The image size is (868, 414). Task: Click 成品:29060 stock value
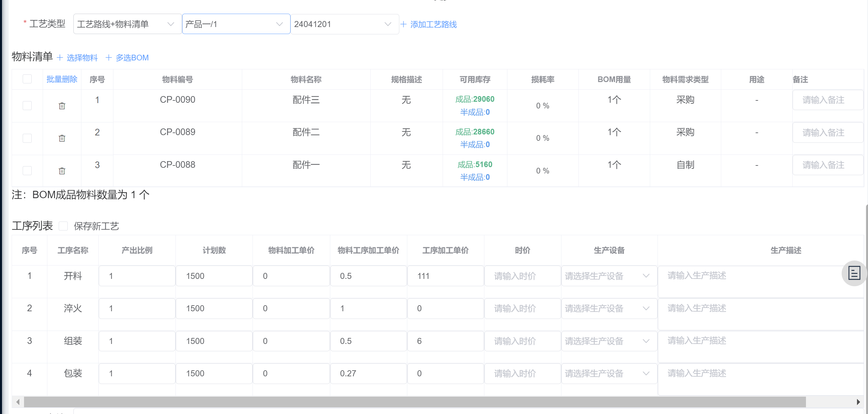[x=475, y=99]
